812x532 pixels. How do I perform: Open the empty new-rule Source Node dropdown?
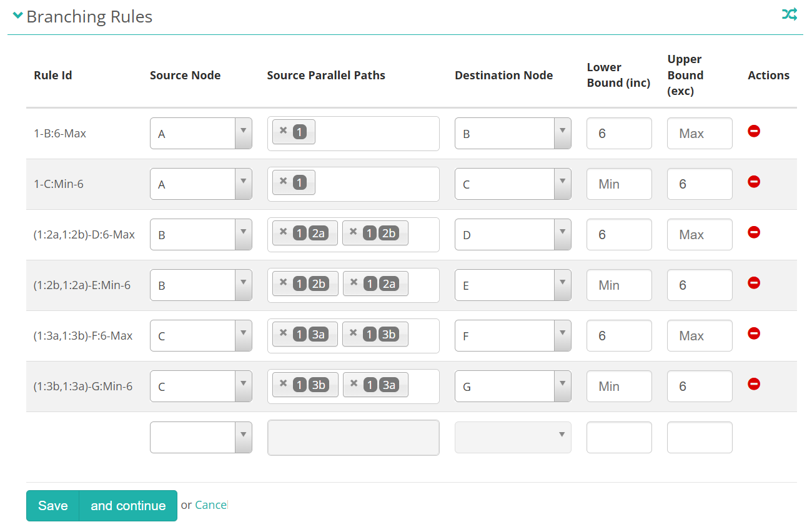click(x=201, y=437)
